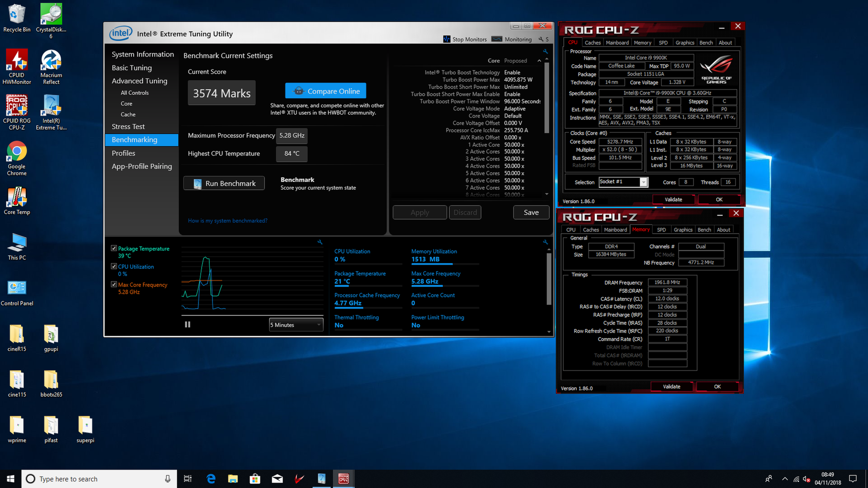Switch to SPD tab in bottom CPU-Z window
Viewport: 868px width, 488px height.
[x=661, y=230]
